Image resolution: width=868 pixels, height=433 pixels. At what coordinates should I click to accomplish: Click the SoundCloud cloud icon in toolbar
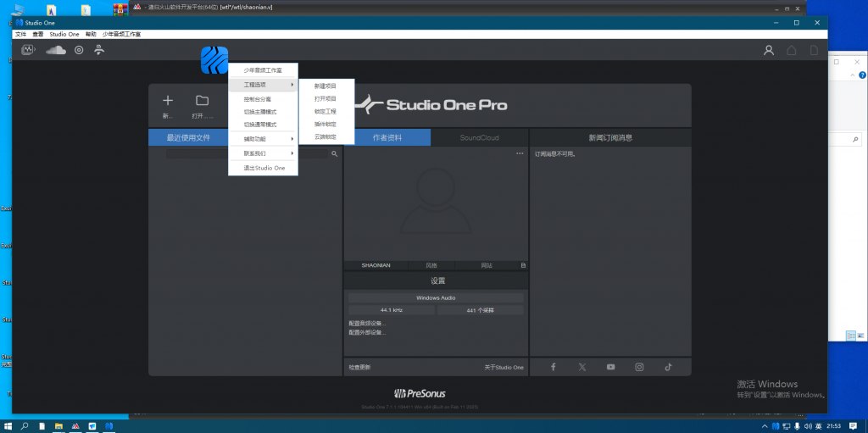[55, 50]
